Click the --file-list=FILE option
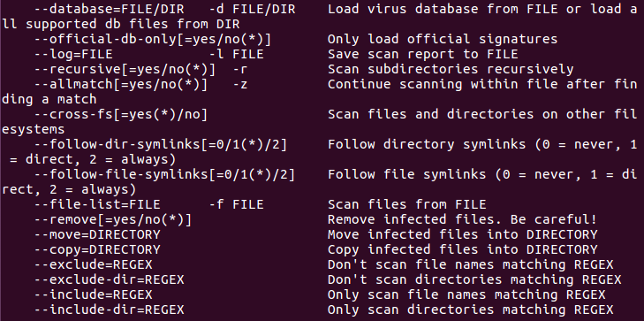The width and height of the screenshot is (644, 321). point(97,204)
